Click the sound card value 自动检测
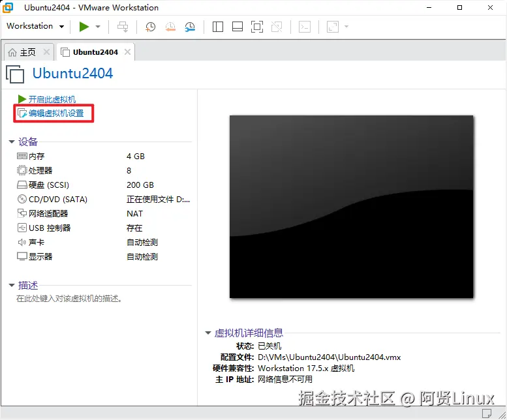The width and height of the screenshot is (507, 420). click(142, 243)
